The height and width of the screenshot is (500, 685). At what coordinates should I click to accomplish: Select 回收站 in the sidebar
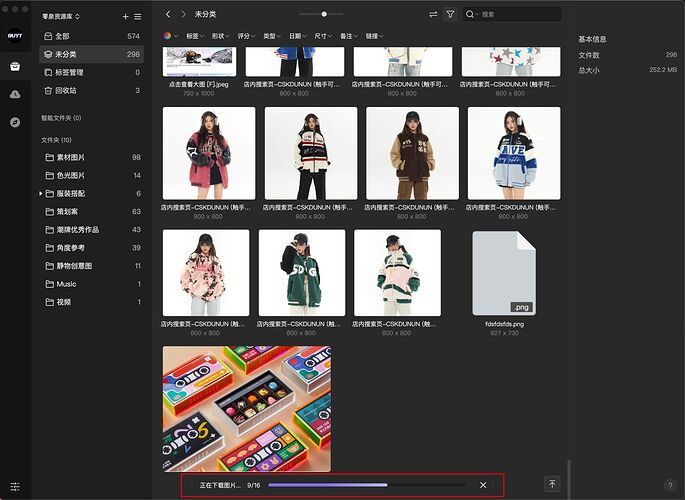(66, 90)
